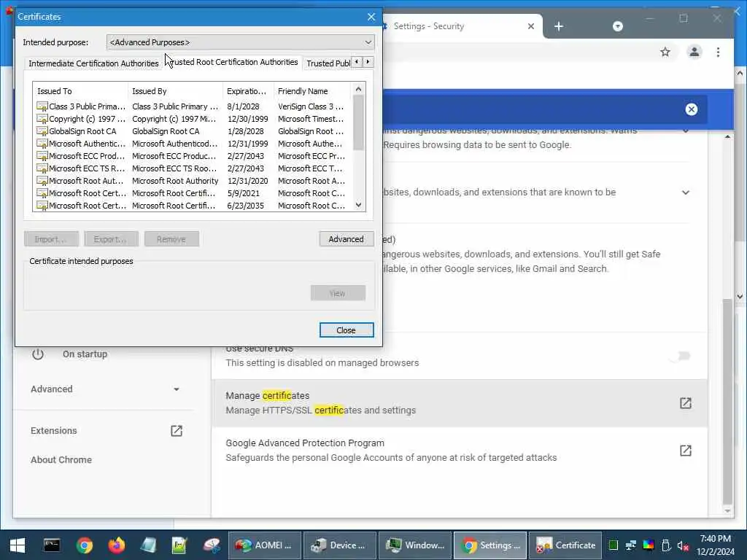Select Microsoft Root Certificate expiring 6/23/2035 icon

42,205
